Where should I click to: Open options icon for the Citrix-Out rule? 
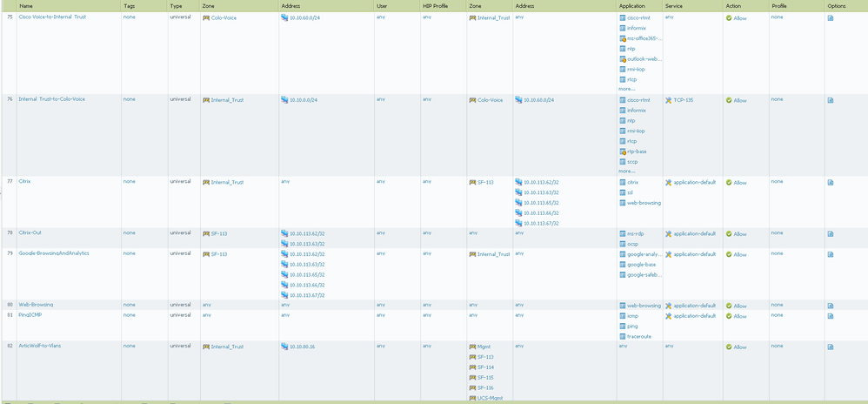(x=831, y=234)
